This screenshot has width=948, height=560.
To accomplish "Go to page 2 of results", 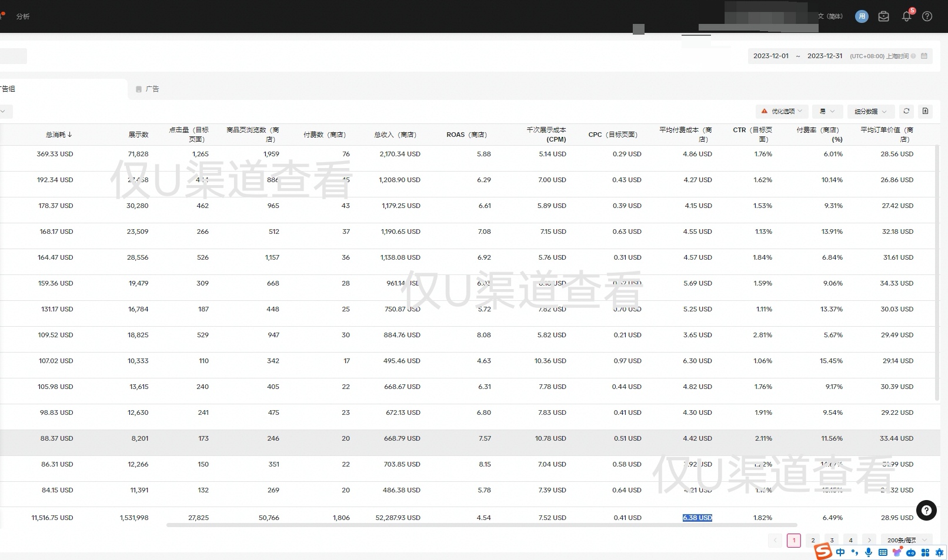I will click(813, 540).
